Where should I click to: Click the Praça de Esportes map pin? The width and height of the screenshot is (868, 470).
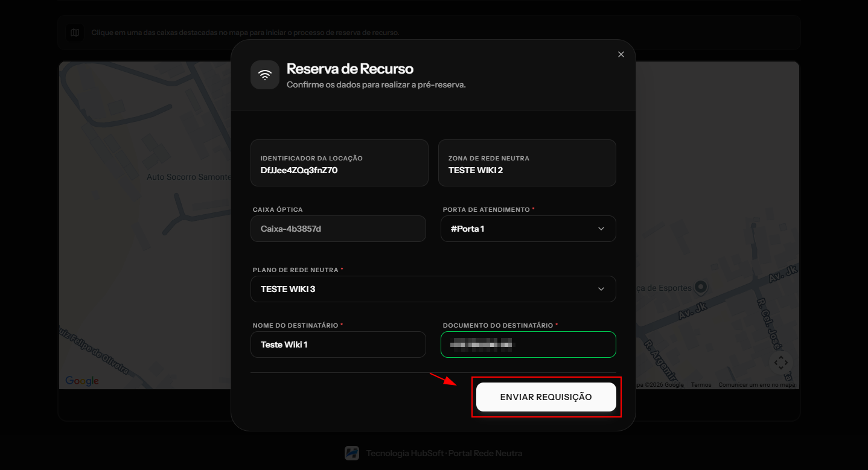(x=701, y=287)
